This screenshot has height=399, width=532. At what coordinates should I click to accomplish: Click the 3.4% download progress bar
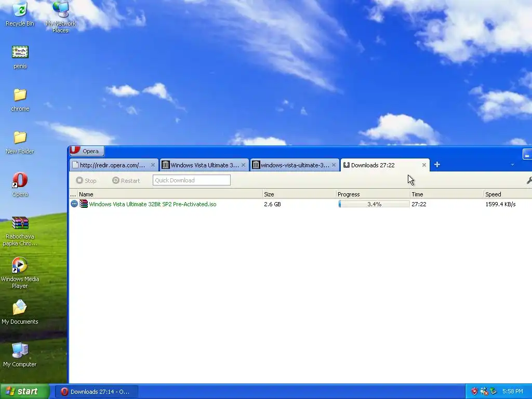tap(374, 204)
